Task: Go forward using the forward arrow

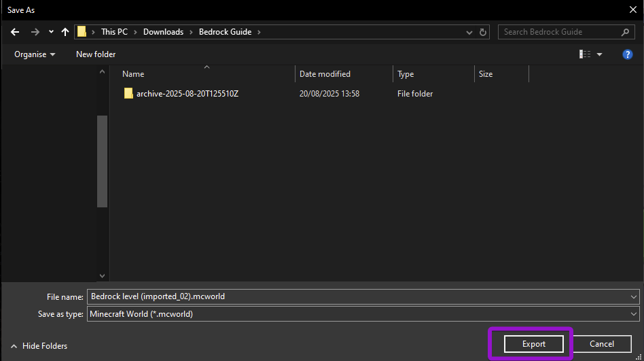Action: tap(35, 32)
